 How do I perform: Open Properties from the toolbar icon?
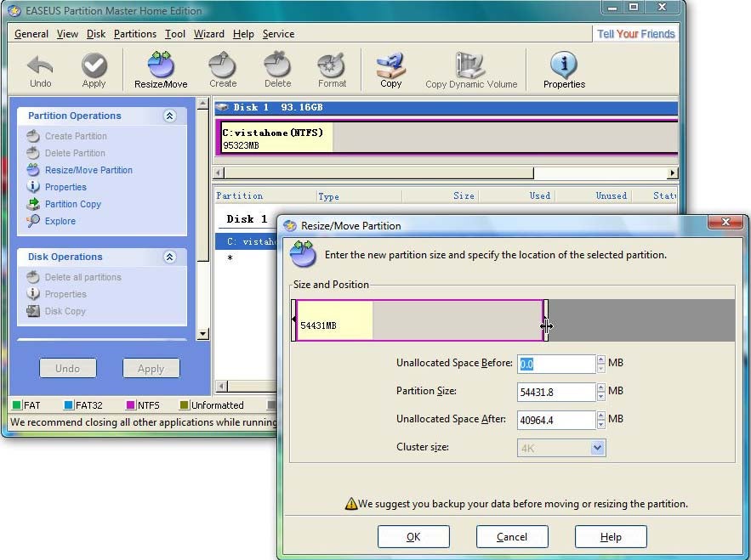click(564, 65)
